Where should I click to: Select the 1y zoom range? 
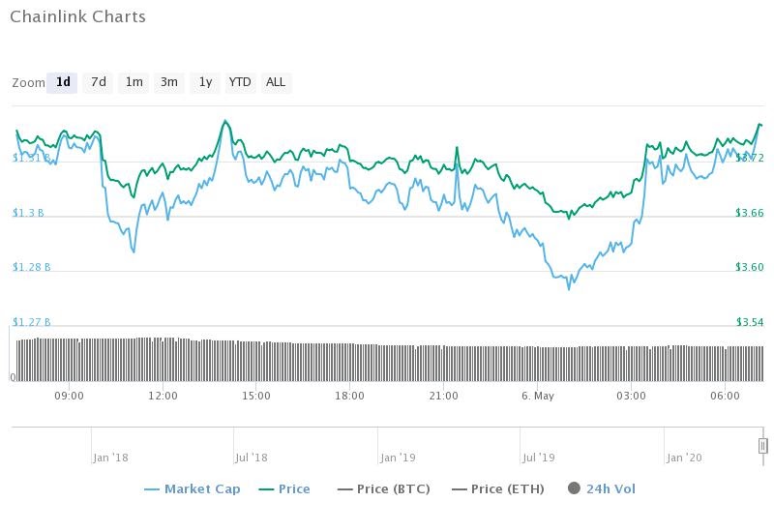(x=205, y=82)
